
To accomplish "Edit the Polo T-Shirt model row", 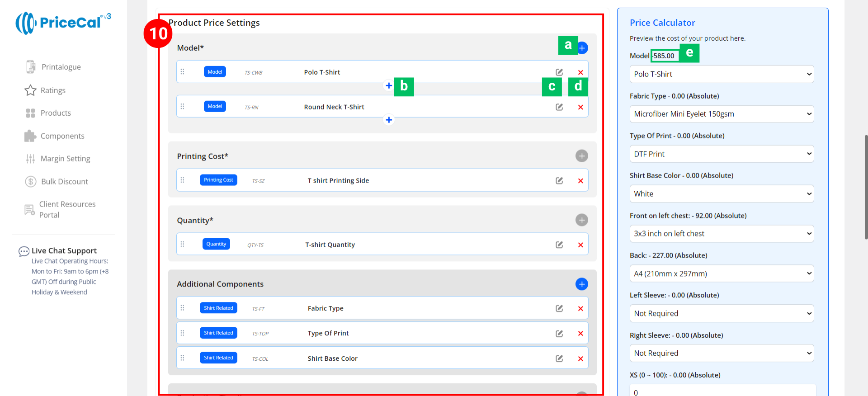I will 559,72.
